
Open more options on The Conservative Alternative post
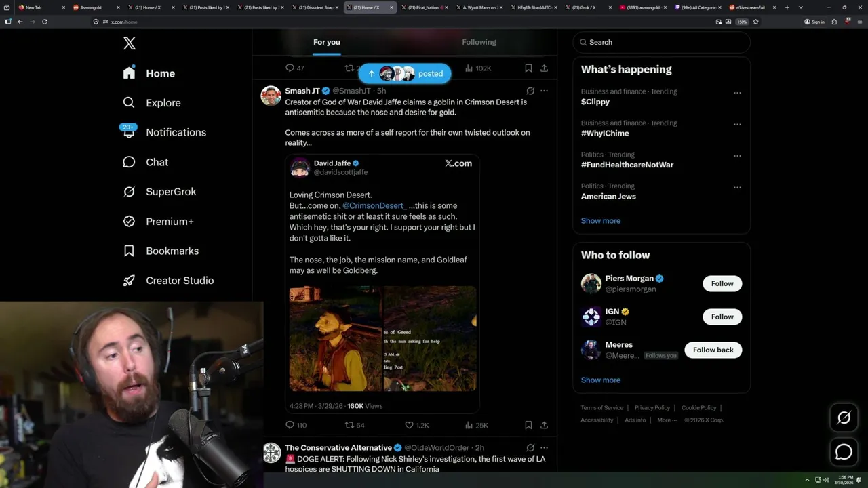[x=544, y=448]
